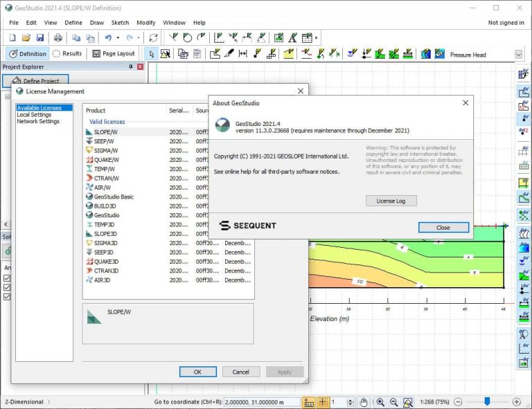The height and width of the screenshot is (409, 532).
Task: Select Local Settings in License Management
Action: click(34, 114)
